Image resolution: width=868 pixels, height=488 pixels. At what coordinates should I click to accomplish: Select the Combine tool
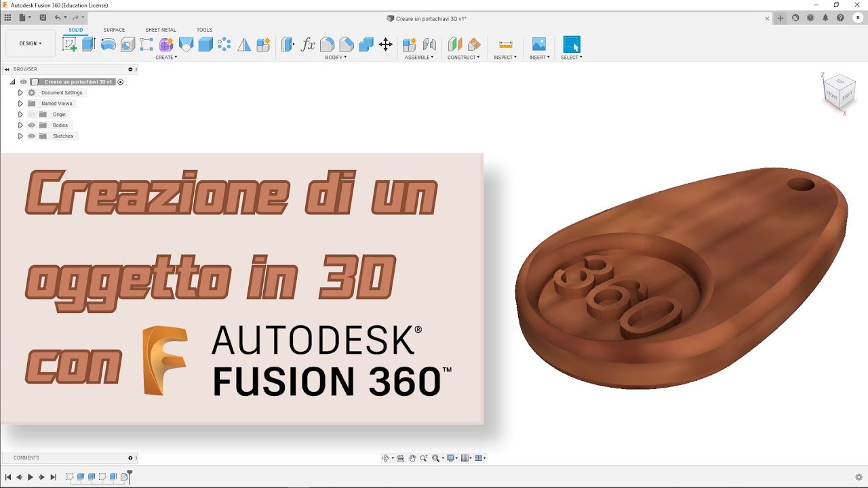366,45
